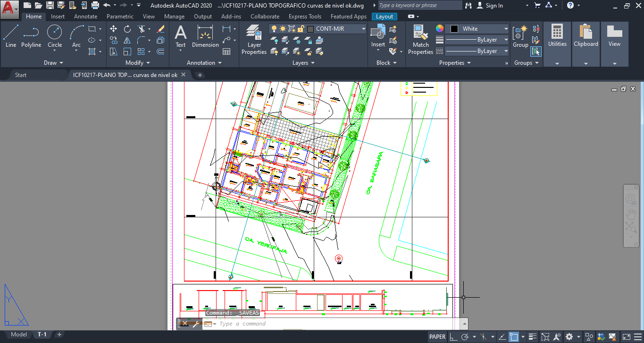The image size is (644, 343).
Task: Select the Arc drawing tool
Action: click(x=76, y=37)
